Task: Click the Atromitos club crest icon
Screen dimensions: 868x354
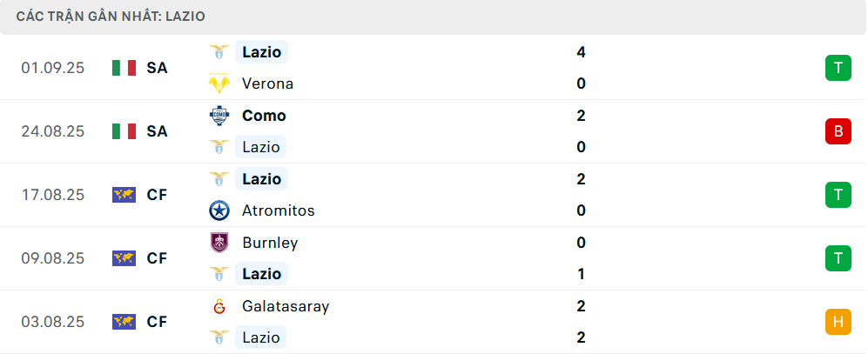Action: [219, 210]
